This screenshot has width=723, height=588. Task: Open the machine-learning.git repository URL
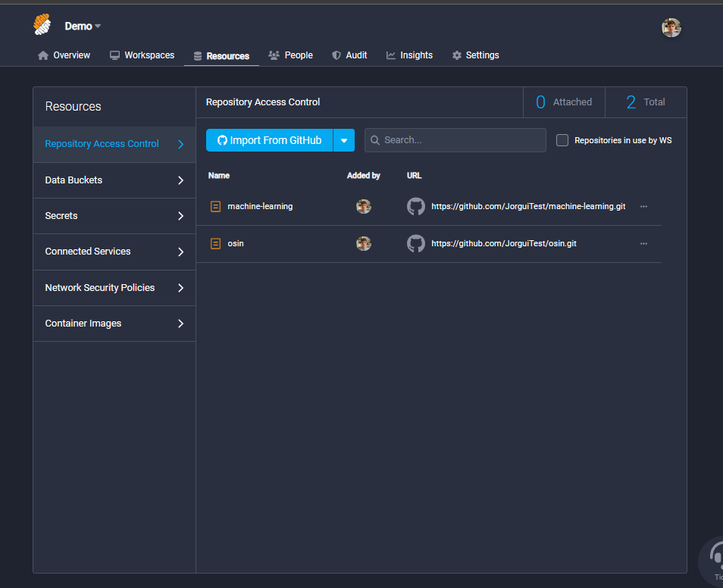pyautogui.click(x=528, y=206)
